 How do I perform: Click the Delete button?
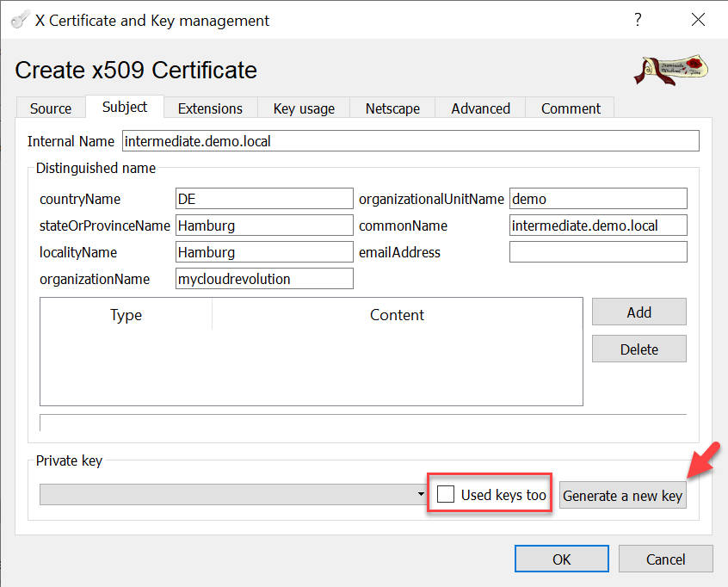click(x=639, y=349)
